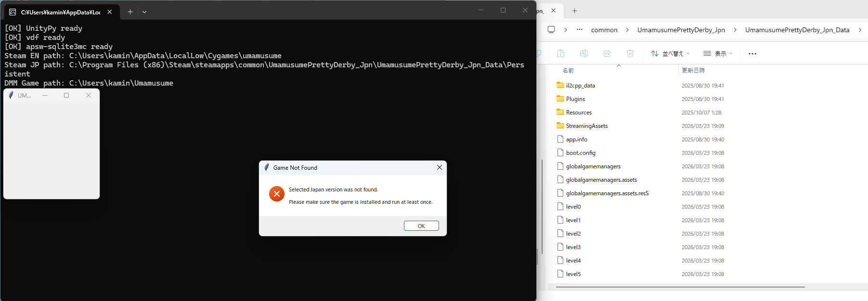Screen dimensions: 868x301
Task: Click the Rename toolbar icon in Explorer
Action: click(x=584, y=53)
